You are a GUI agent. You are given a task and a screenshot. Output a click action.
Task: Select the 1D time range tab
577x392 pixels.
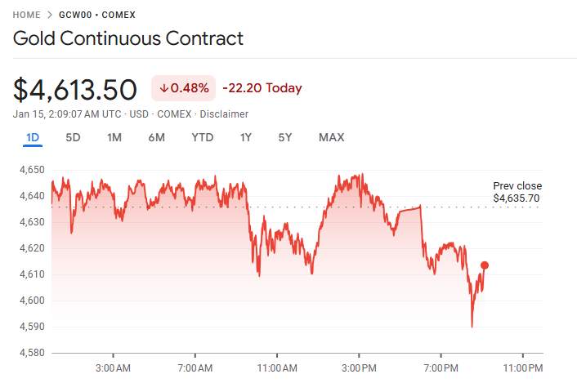pos(33,137)
